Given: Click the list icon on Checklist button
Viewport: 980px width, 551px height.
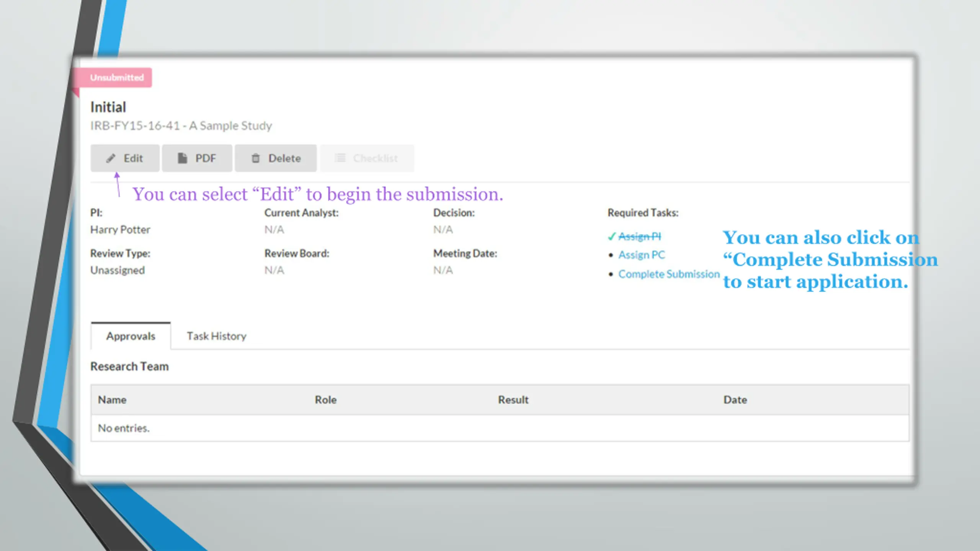Looking at the screenshot, I should point(340,158).
